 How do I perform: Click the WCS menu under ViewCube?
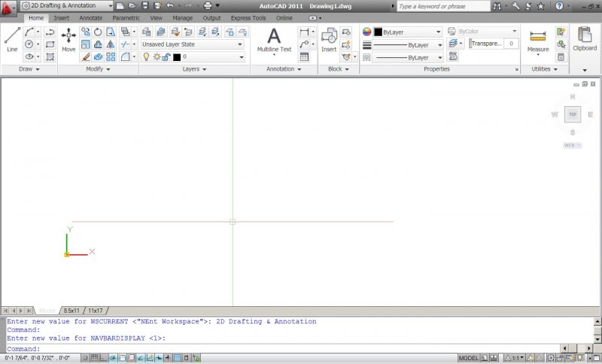pyautogui.click(x=572, y=145)
